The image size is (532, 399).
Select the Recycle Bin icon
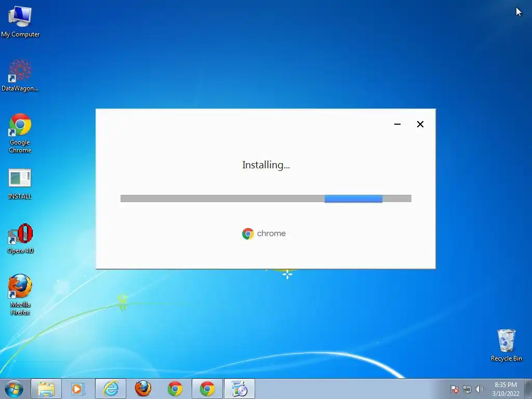506,345
